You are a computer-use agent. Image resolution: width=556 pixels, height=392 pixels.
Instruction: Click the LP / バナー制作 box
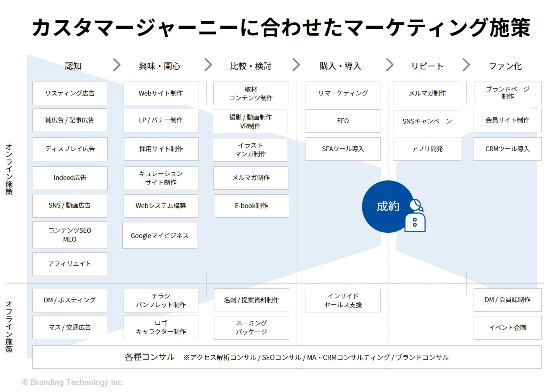click(x=161, y=120)
